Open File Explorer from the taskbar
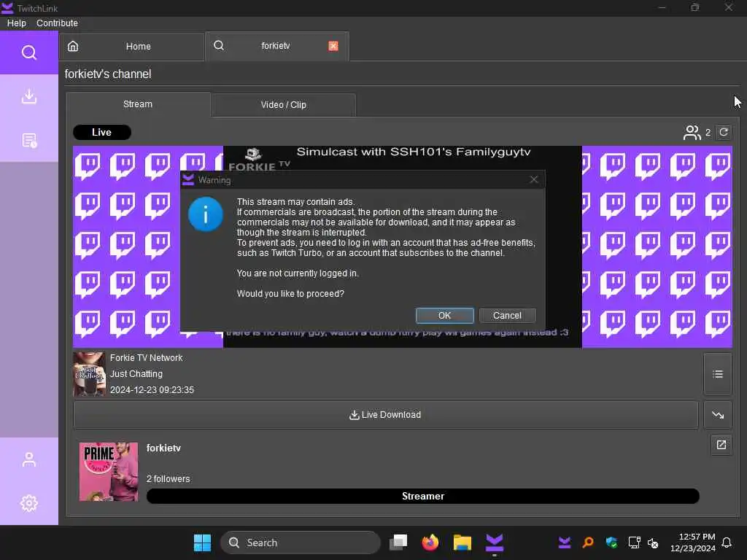Screen dimensions: 747x560 (x=462, y=542)
